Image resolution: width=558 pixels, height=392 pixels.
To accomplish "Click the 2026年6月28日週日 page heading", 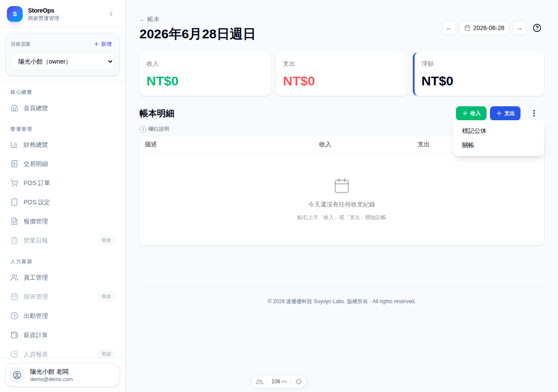I will [x=197, y=34].
